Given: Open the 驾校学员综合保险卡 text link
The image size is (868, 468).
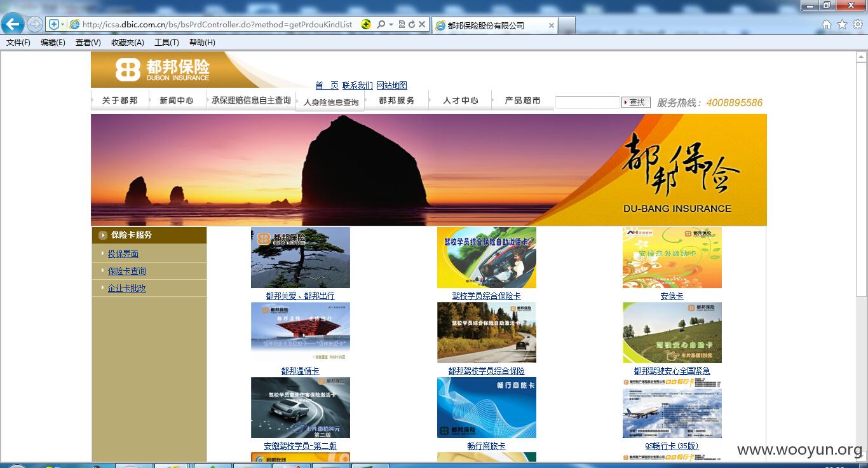Looking at the screenshot, I should pyautogui.click(x=487, y=296).
